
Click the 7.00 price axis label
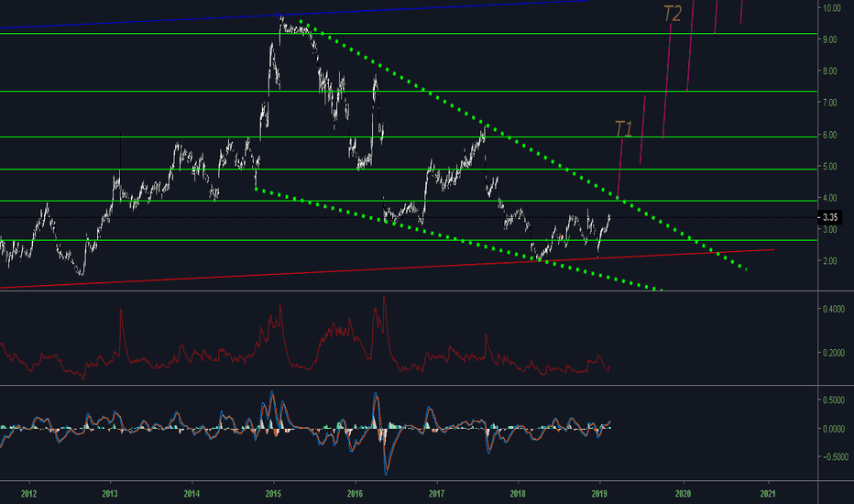830,103
